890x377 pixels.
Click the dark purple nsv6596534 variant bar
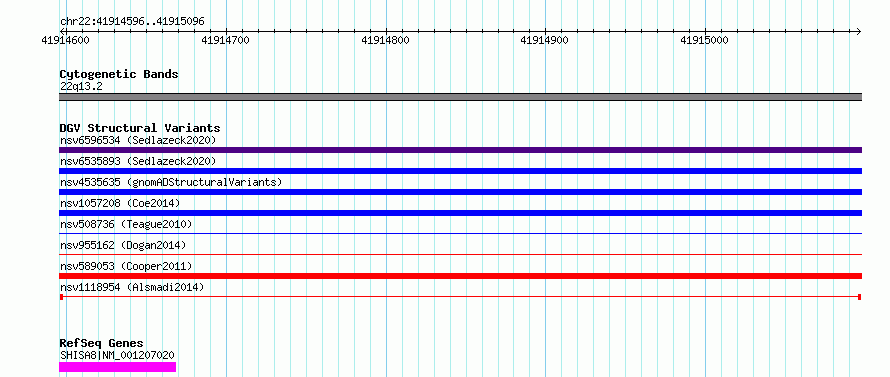coord(460,150)
